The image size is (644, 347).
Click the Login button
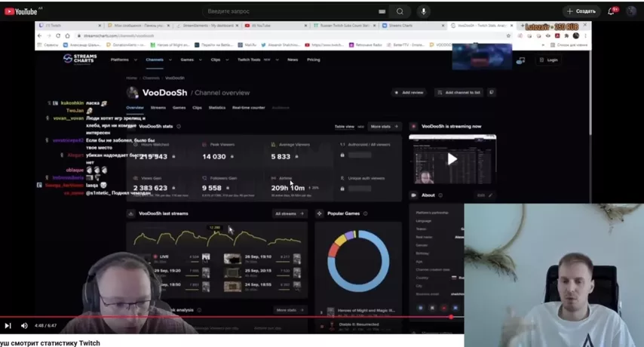click(x=549, y=60)
